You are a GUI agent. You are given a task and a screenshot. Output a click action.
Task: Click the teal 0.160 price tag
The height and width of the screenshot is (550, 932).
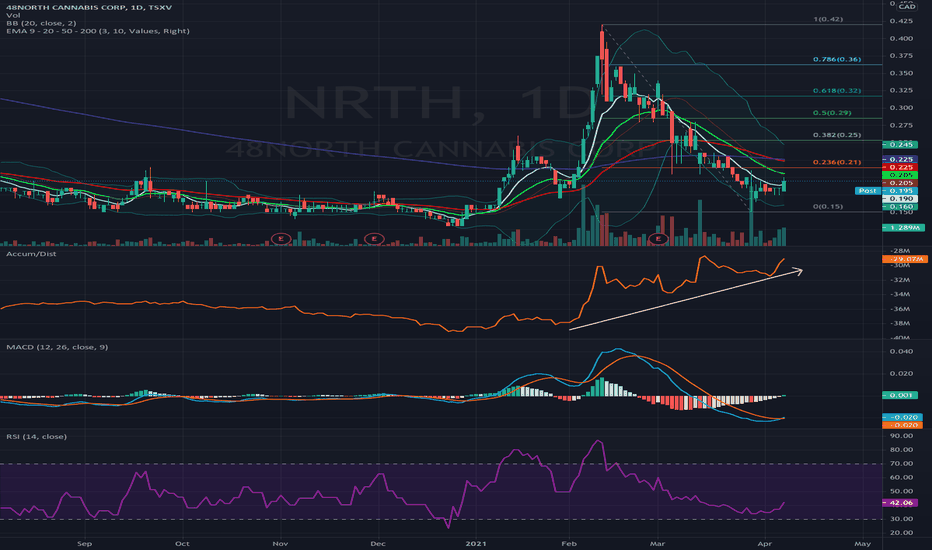[900, 206]
